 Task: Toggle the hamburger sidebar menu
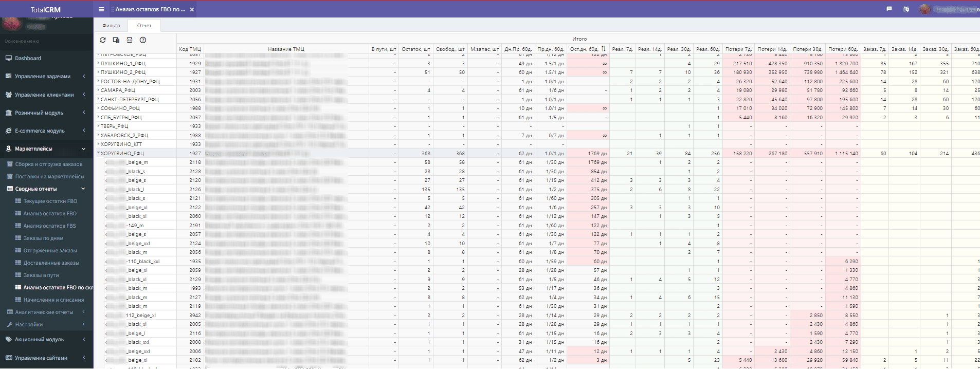[101, 9]
